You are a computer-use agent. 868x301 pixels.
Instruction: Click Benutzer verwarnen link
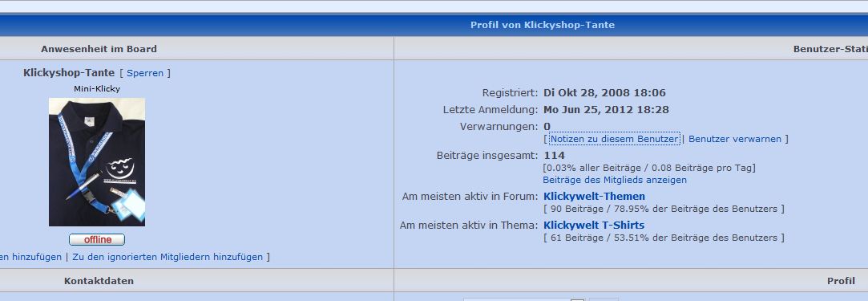pyautogui.click(x=735, y=139)
